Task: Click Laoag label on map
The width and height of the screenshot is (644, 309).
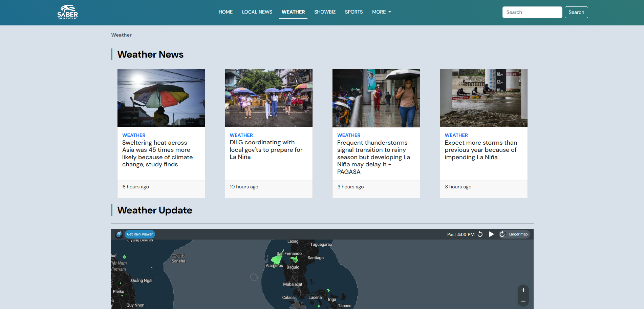Action: (x=293, y=241)
